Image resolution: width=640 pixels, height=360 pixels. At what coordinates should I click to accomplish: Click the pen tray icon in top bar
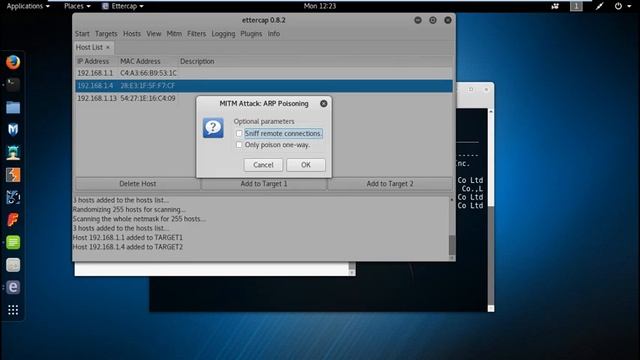[599, 6]
